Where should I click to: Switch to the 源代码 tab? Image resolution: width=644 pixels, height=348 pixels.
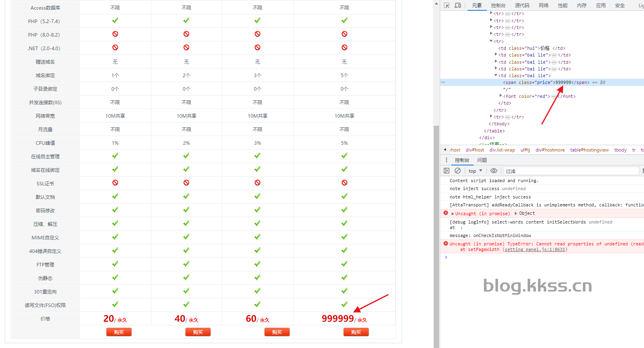[522, 5]
